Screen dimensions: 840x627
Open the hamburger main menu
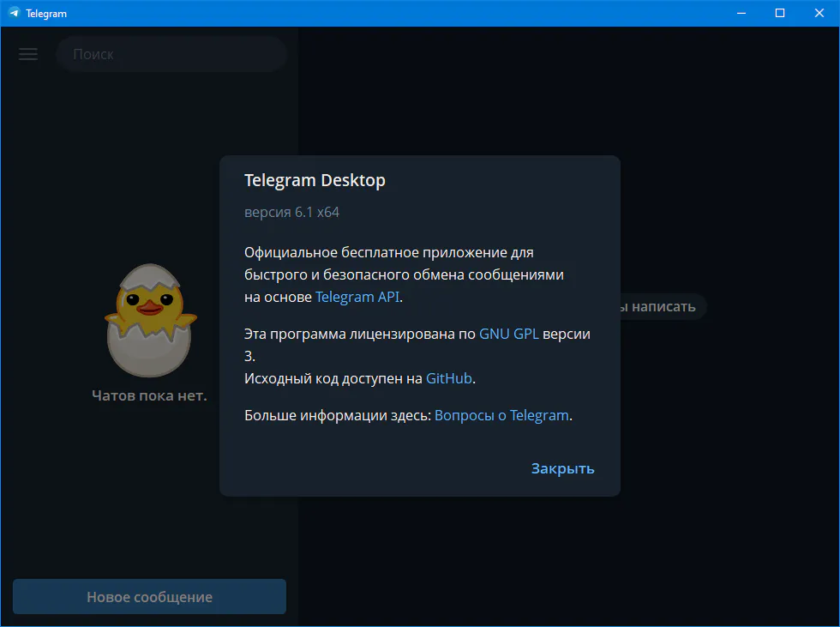tap(28, 54)
